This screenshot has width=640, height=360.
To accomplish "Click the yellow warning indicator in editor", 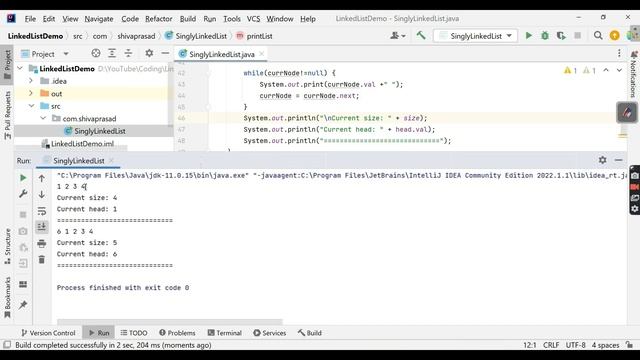I will point(571,70).
